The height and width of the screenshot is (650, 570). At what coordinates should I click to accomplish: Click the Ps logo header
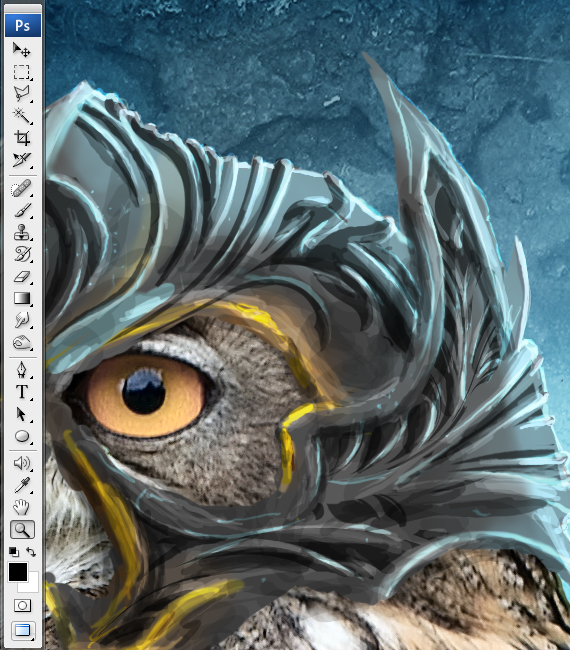click(x=23, y=25)
